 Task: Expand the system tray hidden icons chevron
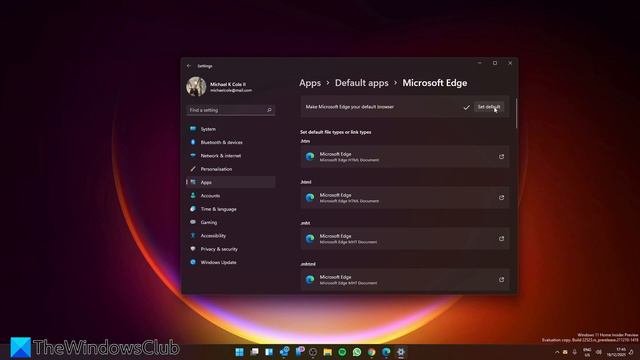(x=557, y=352)
